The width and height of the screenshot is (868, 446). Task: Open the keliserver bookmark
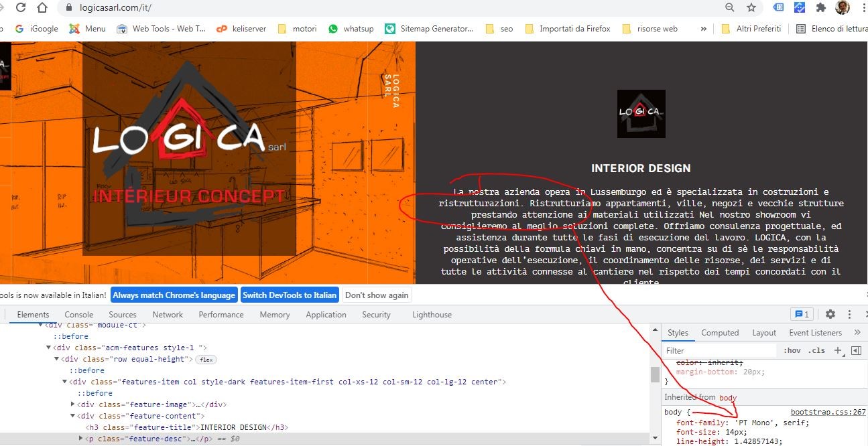coord(241,29)
